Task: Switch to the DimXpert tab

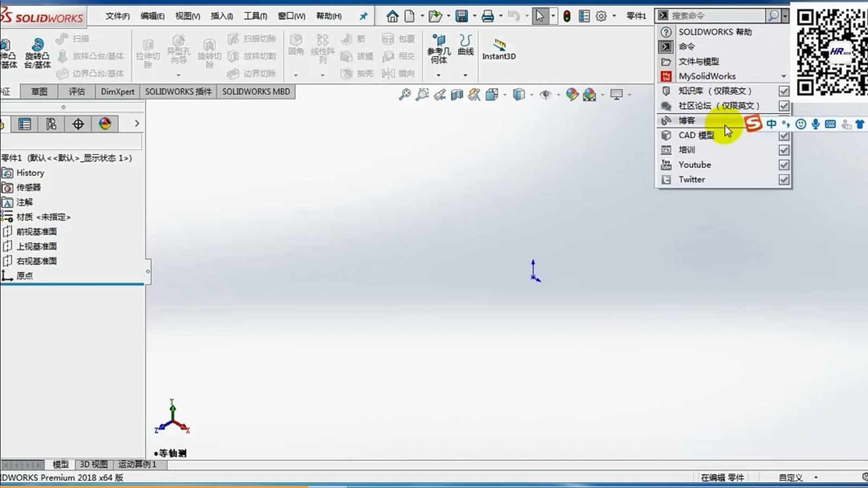Action: (x=117, y=92)
